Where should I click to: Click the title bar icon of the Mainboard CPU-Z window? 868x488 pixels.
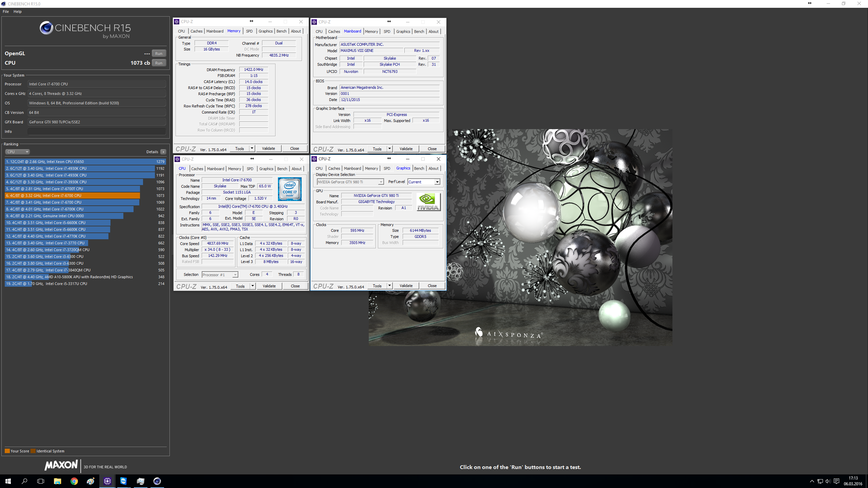click(x=314, y=22)
